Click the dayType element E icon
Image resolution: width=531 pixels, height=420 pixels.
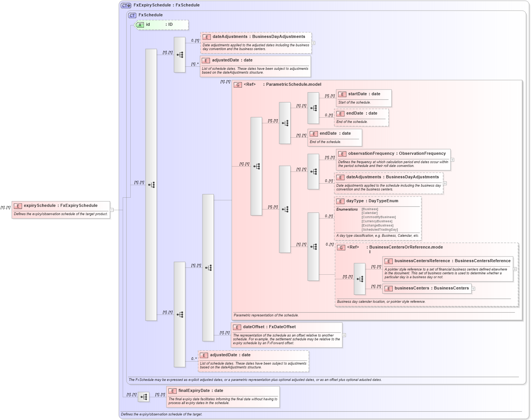point(341,201)
